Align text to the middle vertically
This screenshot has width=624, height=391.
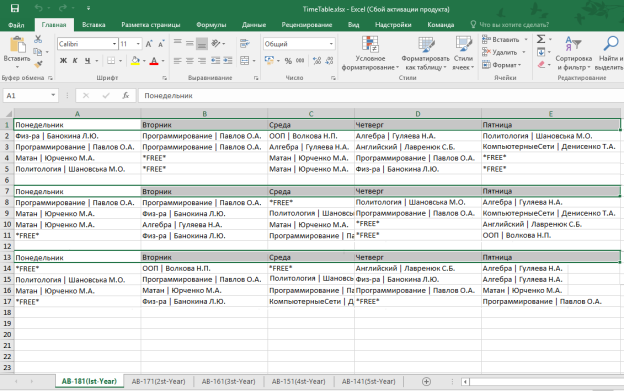(x=190, y=43)
